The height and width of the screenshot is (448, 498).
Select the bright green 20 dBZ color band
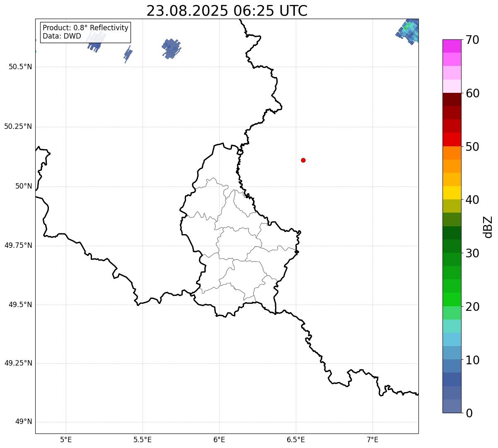(452, 299)
